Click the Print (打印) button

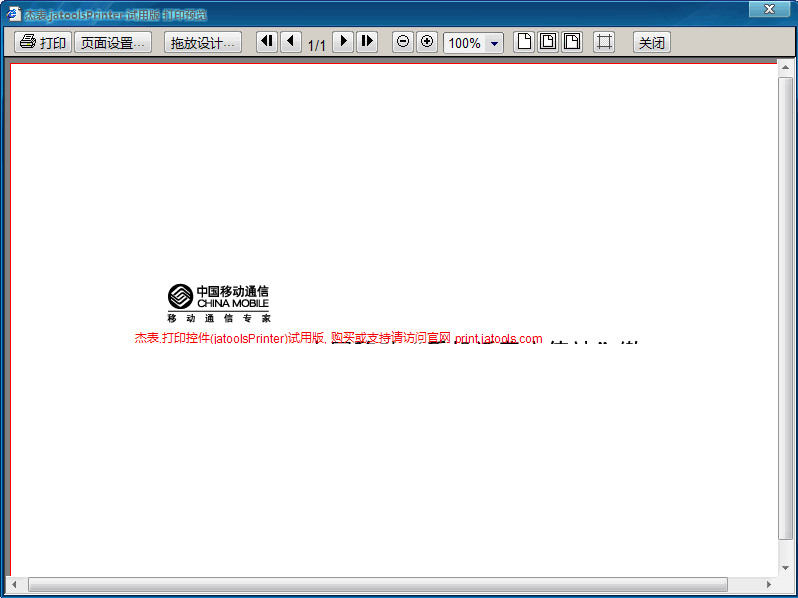43,42
